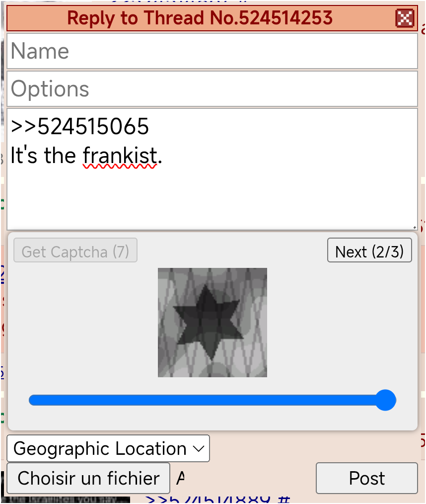Click the Next (2/3) captcha button
The image size is (426, 504).
[369, 251]
